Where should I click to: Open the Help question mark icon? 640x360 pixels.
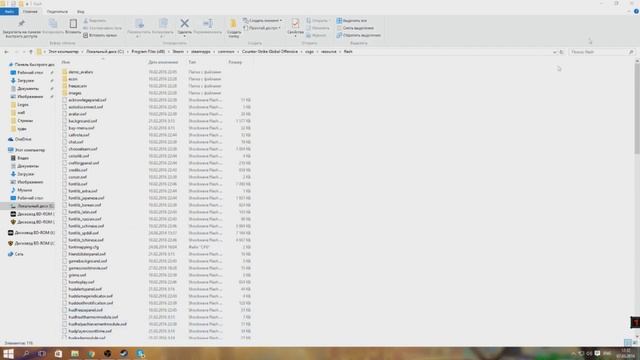tap(636, 11)
